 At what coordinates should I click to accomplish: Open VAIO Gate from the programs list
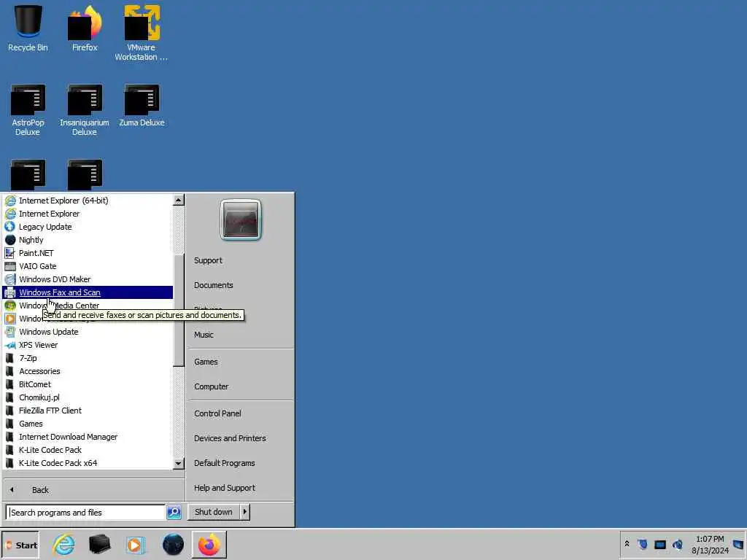coord(88,266)
